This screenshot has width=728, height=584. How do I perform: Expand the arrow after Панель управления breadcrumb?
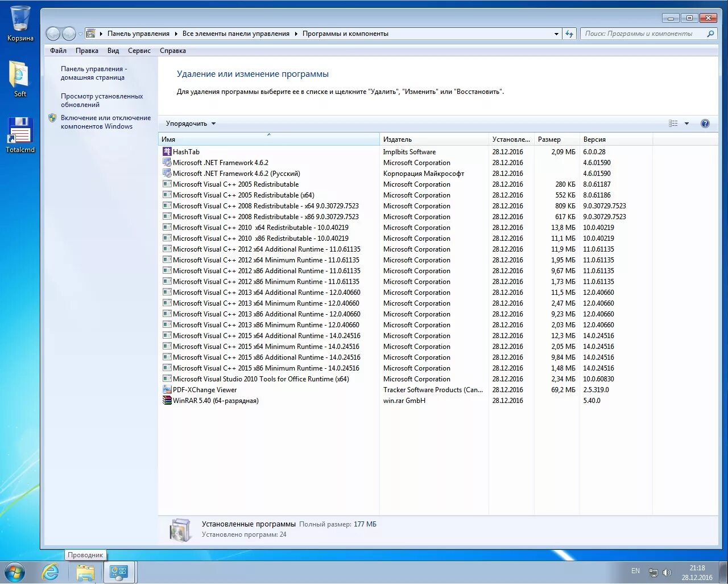pos(176,34)
